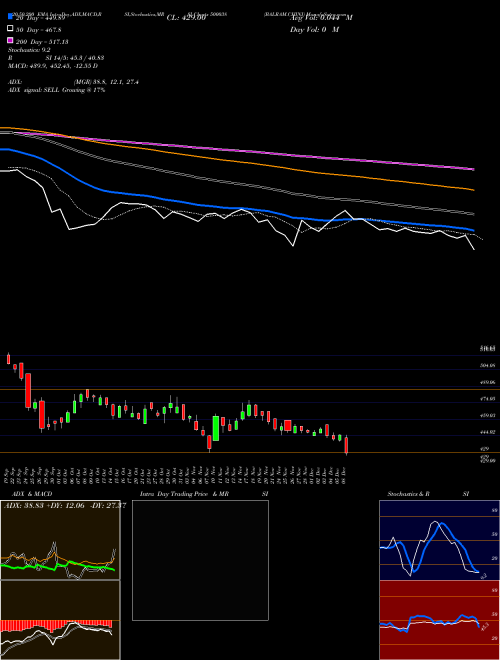Image resolution: width=500 pixels, height=660 pixels.
Task: Open the dark red RSI chart panel
Action: tap(439, 620)
